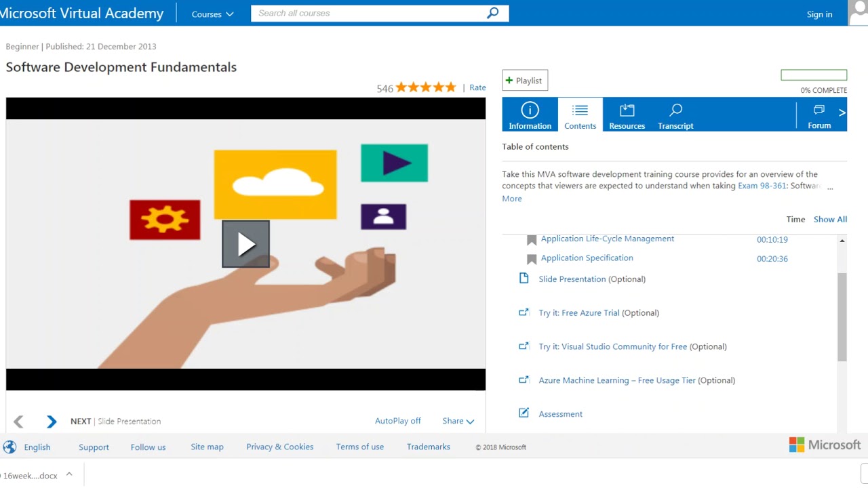
Task: Click the 00:20:36 lesson time
Action: pyautogui.click(x=772, y=258)
